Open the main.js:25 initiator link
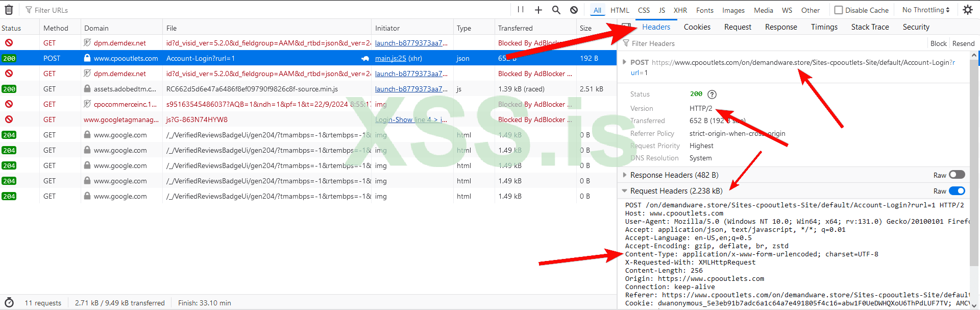 390,58
